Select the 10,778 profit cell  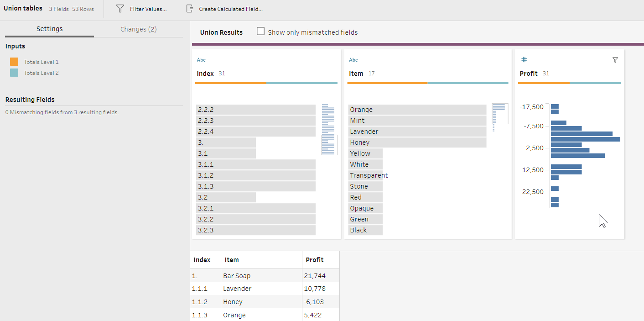pyautogui.click(x=321, y=289)
